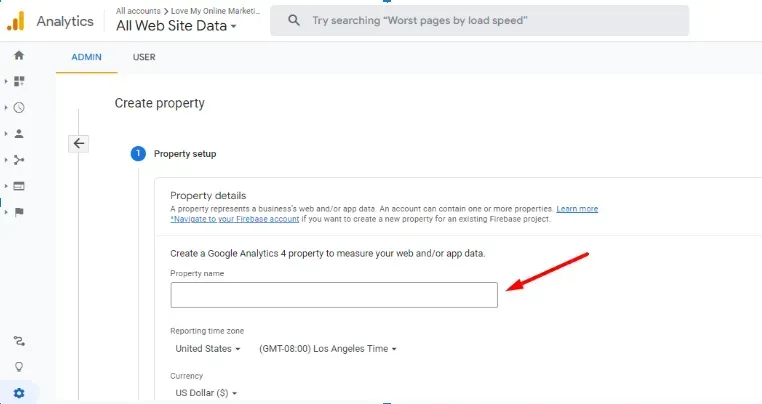Click the Admin gear icon
Screen dimensions: 762x404
[x=19, y=393]
